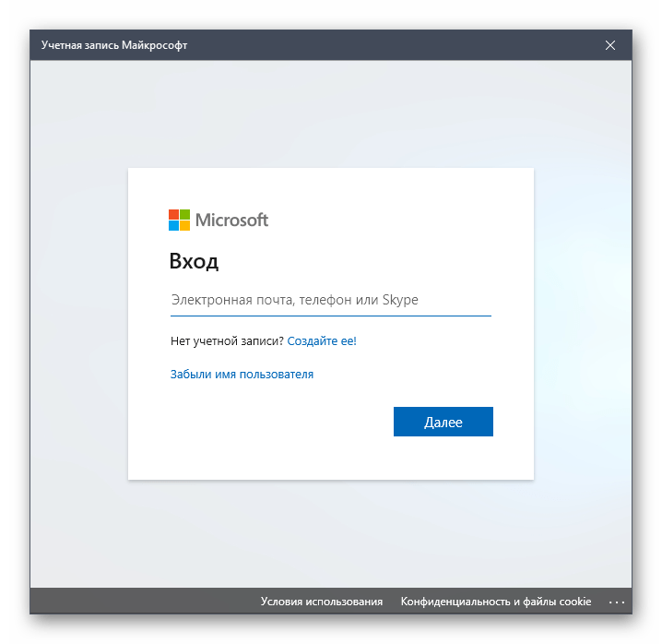Click the Microsoft logo
Image resolution: width=662 pixels, height=644 pixels.
[219, 221]
